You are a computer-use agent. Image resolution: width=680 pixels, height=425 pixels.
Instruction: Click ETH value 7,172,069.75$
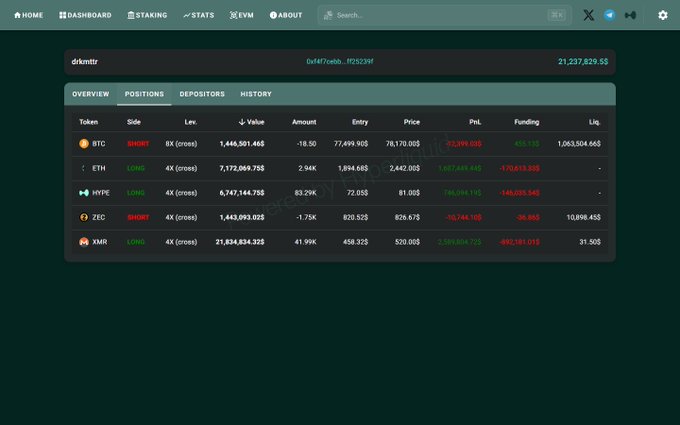coord(242,168)
